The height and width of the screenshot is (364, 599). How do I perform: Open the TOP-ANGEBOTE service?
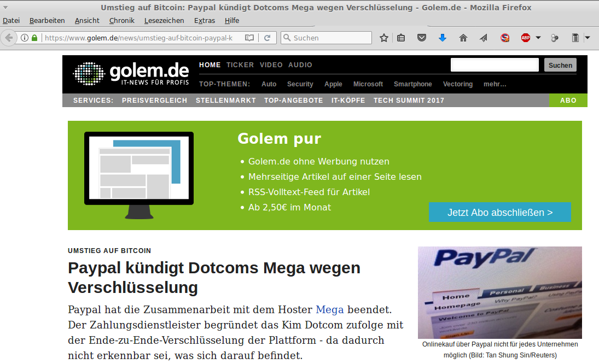point(293,101)
